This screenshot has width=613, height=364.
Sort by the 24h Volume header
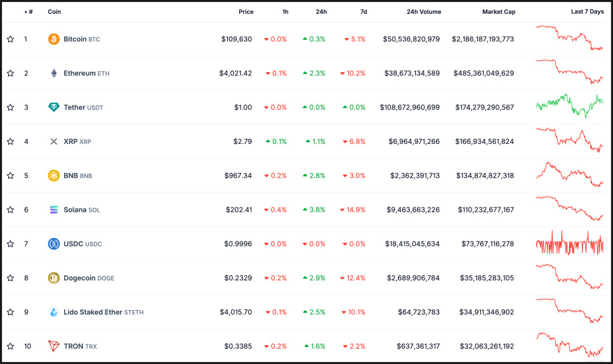pos(424,11)
